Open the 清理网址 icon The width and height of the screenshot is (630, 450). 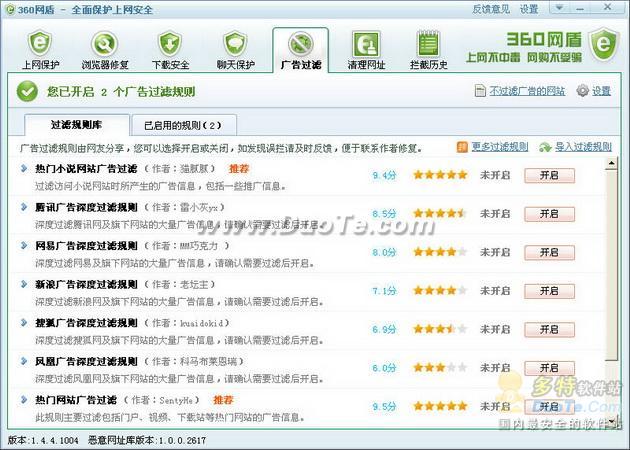pyautogui.click(x=366, y=43)
